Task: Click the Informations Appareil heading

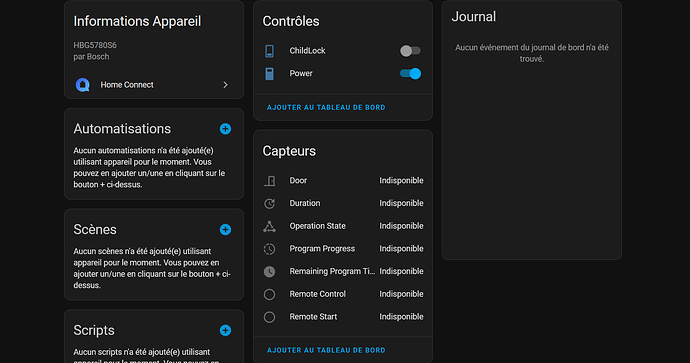Action: (137, 22)
